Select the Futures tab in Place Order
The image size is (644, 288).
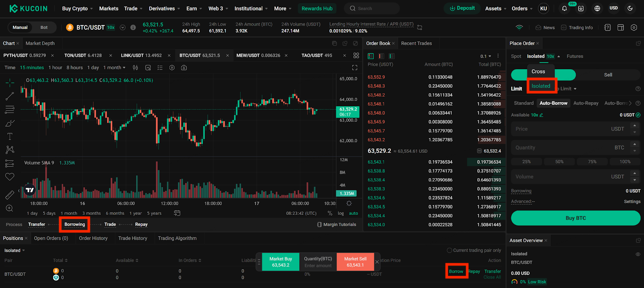tap(575, 56)
